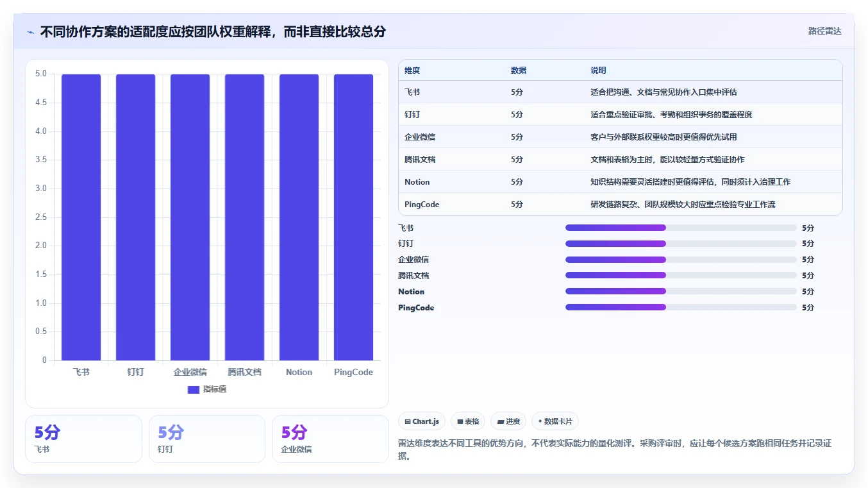Click the 飞书 progress bar
The image size is (868, 488).
pyautogui.click(x=681, y=228)
